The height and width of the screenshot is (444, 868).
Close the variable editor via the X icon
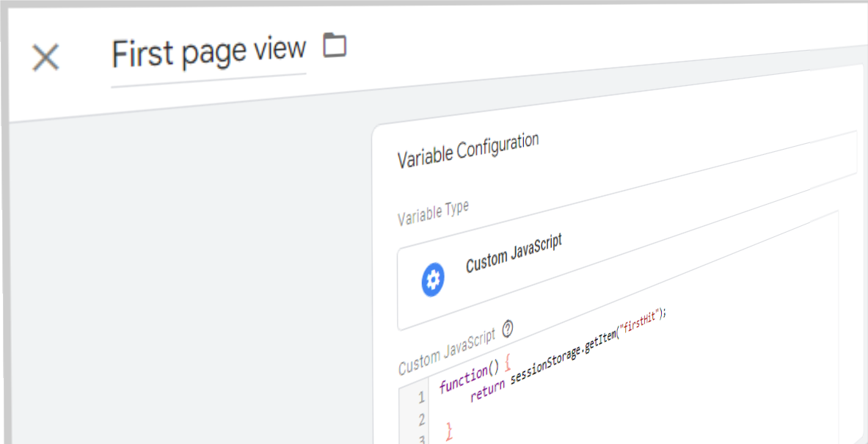click(x=45, y=58)
